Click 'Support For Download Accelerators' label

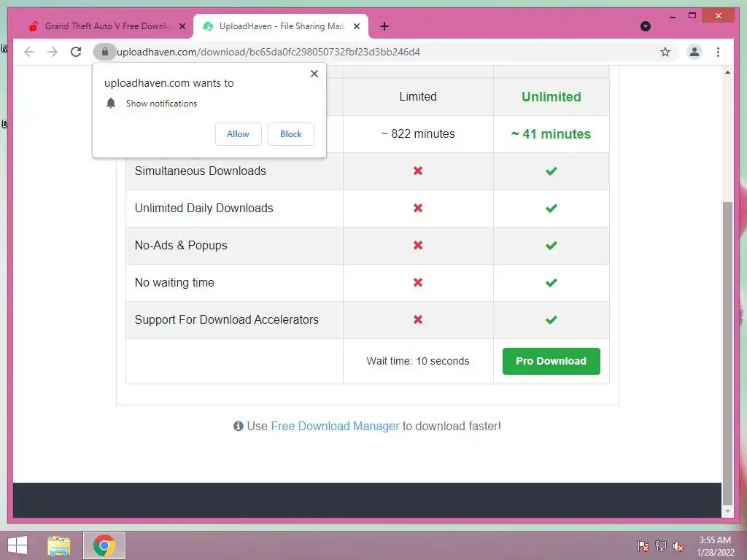pos(226,319)
